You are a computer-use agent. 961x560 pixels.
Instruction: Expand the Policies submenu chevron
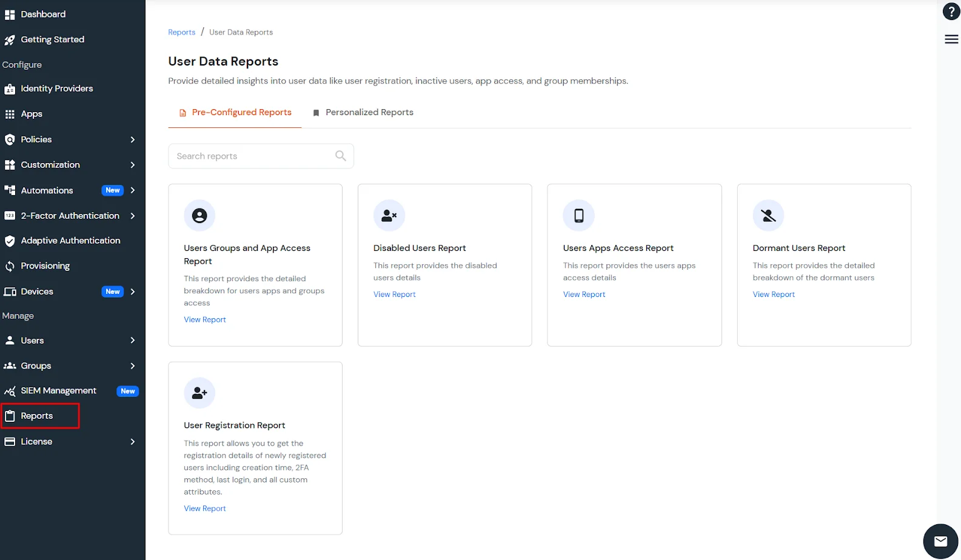[133, 140]
